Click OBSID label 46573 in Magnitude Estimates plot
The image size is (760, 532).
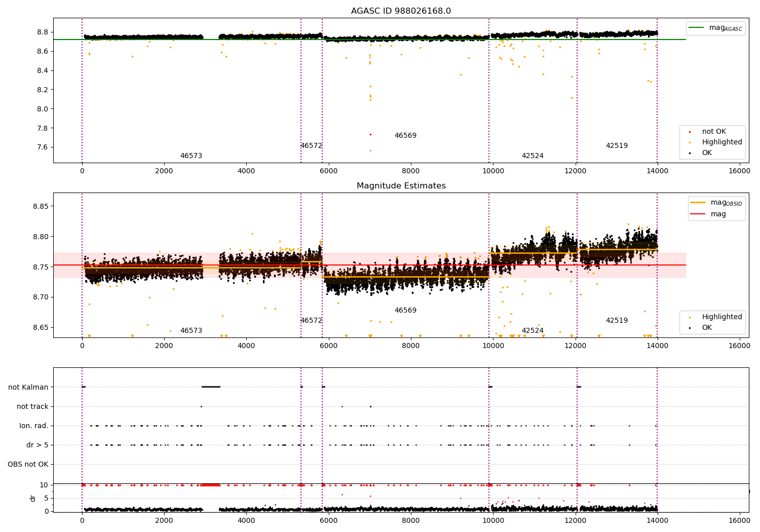pos(191,331)
